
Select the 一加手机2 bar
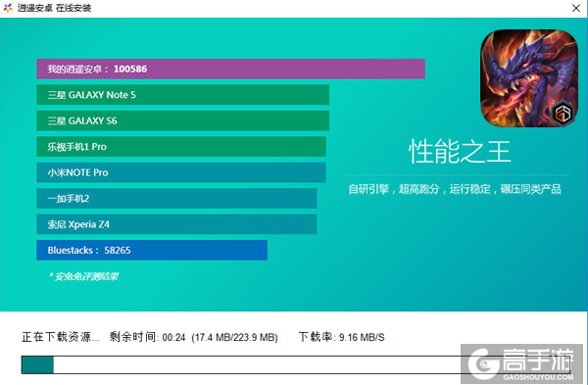pos(176,198)
